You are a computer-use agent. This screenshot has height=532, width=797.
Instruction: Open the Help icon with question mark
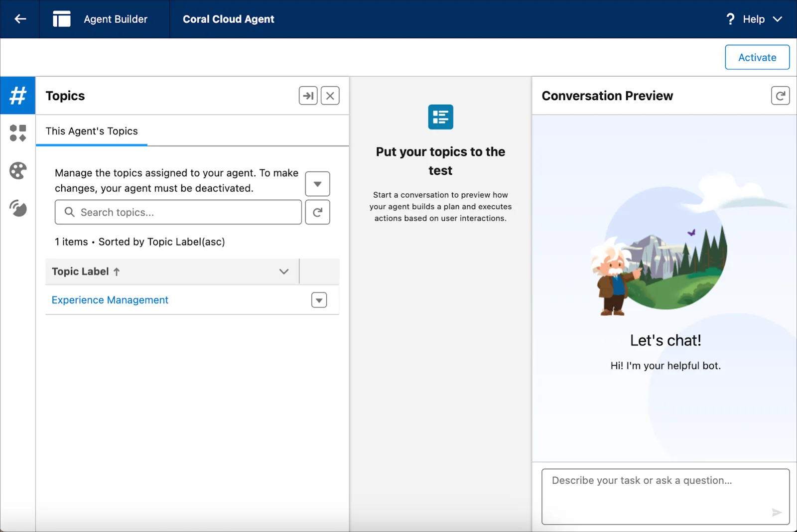730,19
